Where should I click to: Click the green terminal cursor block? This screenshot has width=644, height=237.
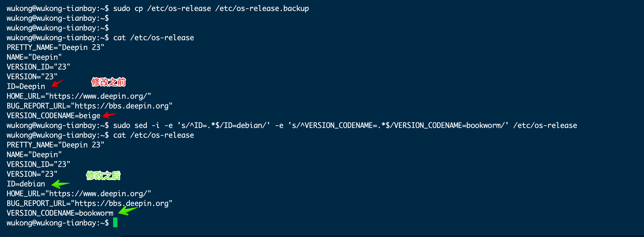(115, 223)
